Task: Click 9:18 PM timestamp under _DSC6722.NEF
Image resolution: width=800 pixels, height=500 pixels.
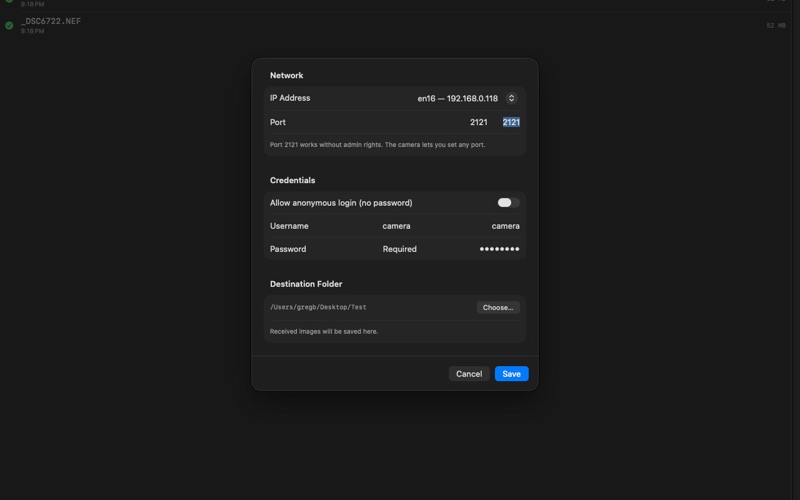Action: [x=32, y=31]
